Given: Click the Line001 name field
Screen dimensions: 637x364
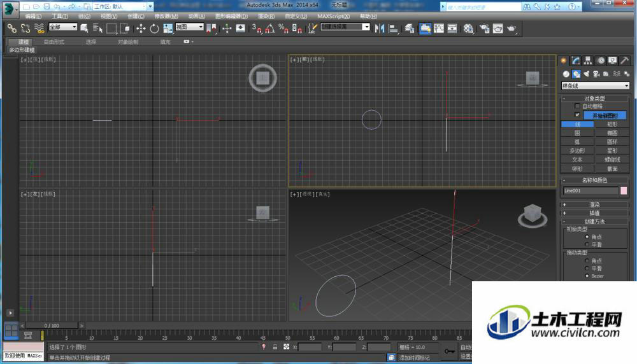Looking at the screenshot, I should coord(590,191).
